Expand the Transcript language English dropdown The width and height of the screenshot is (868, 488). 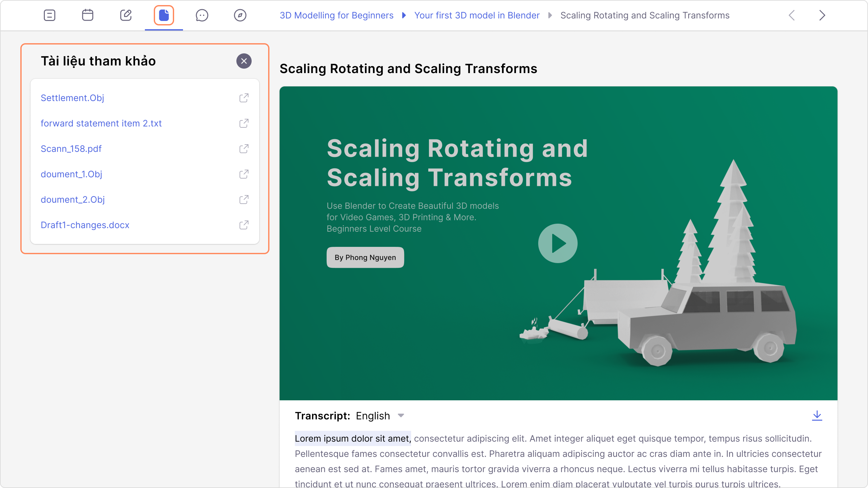pyautogui.click(x=401, y=416)
